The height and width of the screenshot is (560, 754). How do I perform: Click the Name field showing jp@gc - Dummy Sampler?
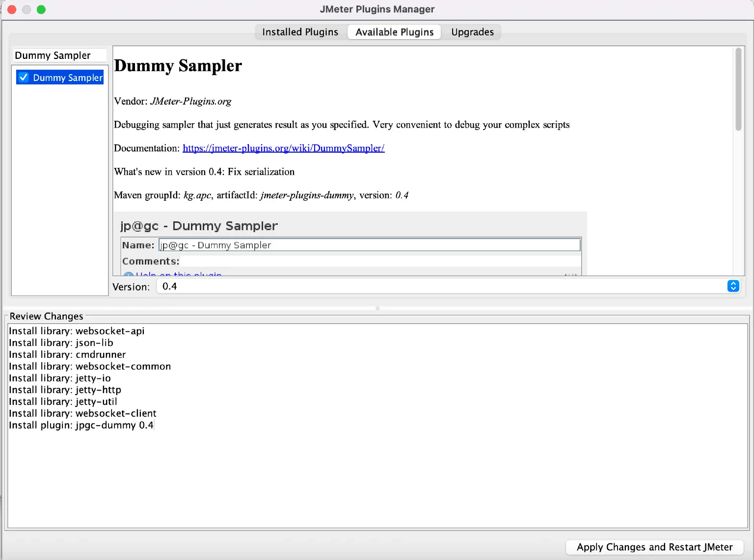pos(368,244)
